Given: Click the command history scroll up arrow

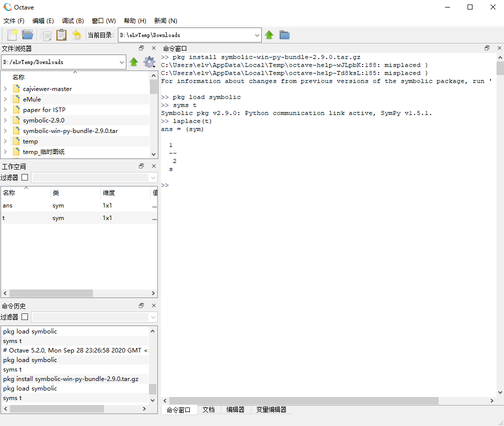Looking at the screenshot, I should pyautogui.click(x=153, y=331).
